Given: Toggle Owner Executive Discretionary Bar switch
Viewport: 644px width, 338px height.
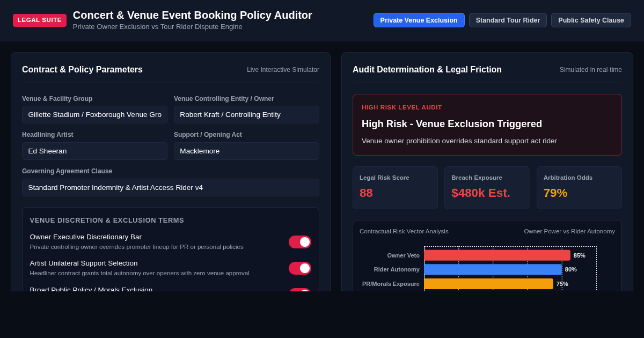Looking at the screenshot, I should (300, 242).
